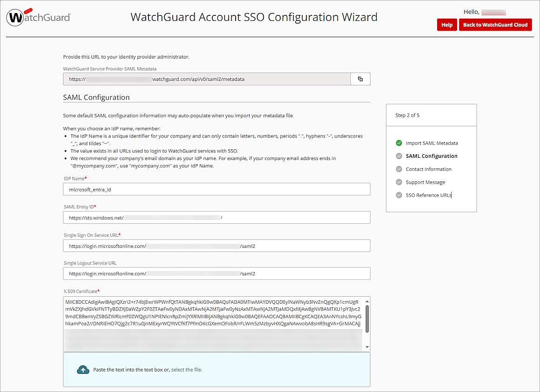Open the SAML Configuration step
The width and height of the screenshot is (540, 392).
point(431,156)
